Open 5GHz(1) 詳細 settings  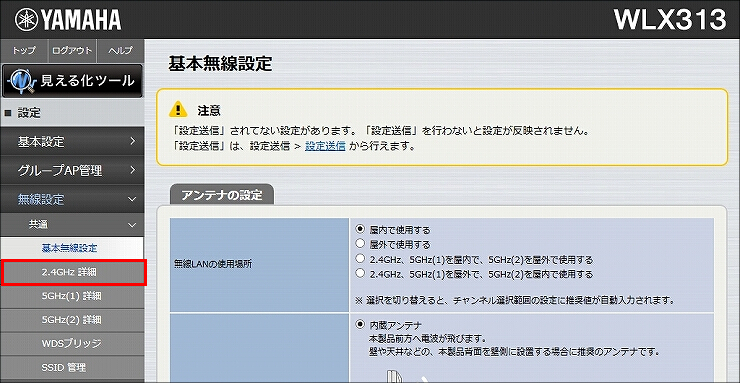tap(72, 296)
